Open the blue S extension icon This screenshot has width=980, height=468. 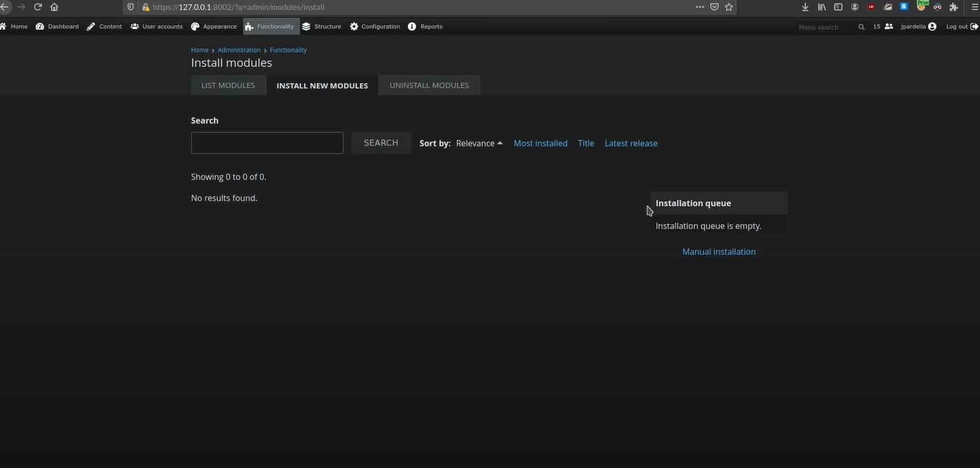pos(904,7)
